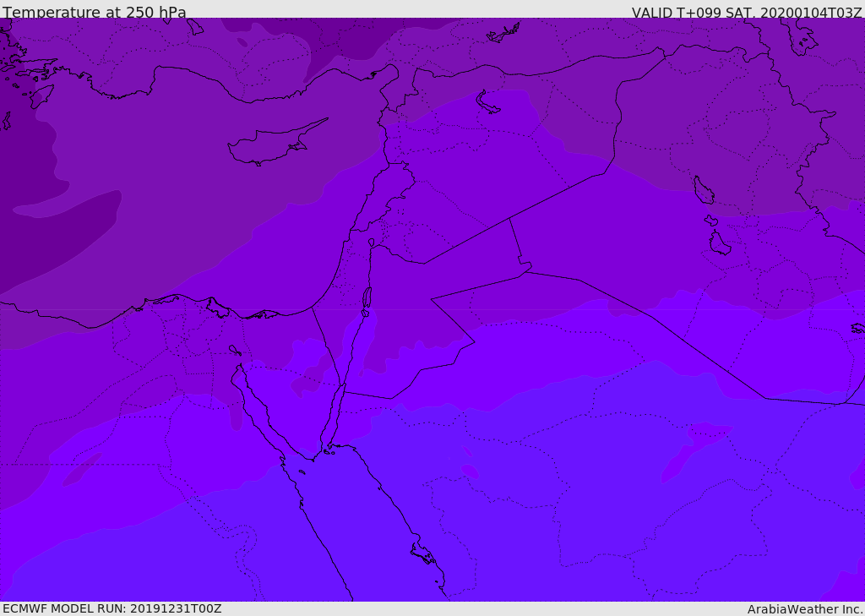The image size is (865, 616).
Task: Click the 'ArabiaWeather Inc' credit text
Action: point(804,609)
